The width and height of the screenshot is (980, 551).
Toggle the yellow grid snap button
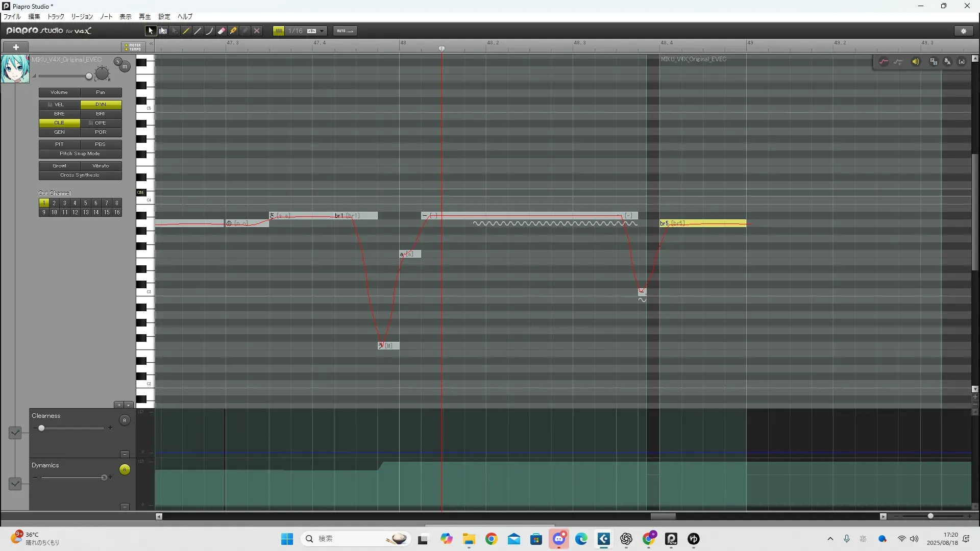coord(279,31)
